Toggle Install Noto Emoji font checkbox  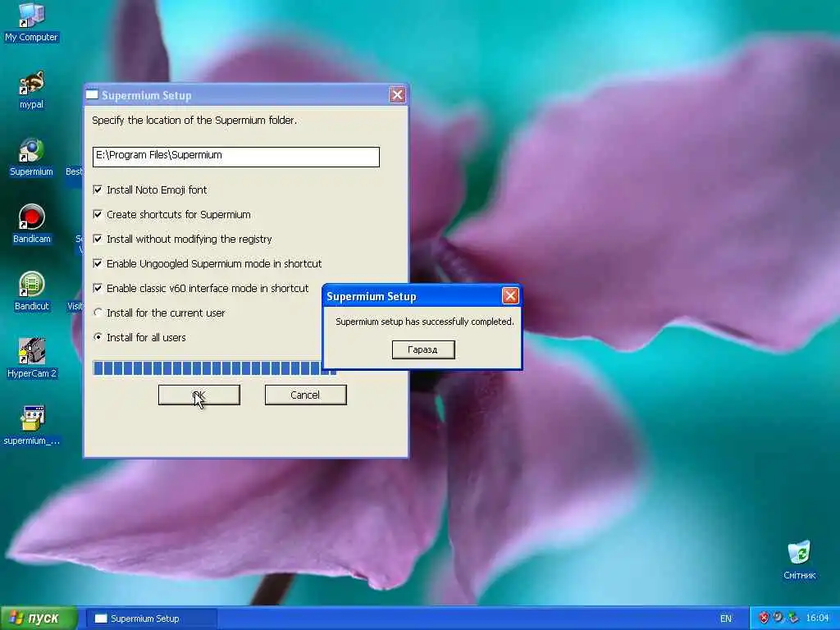tap(98, 189)
